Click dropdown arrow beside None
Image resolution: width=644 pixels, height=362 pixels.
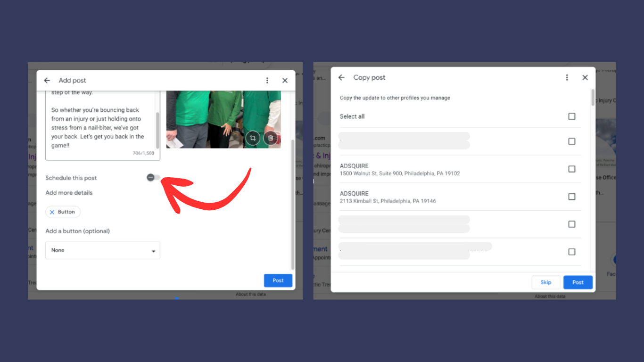pos(153,251)
